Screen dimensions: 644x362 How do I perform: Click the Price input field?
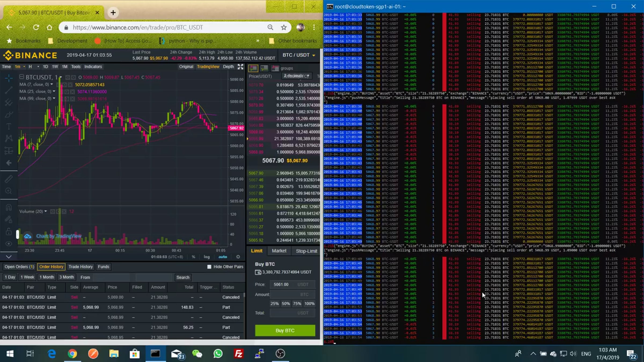[292, 284]
